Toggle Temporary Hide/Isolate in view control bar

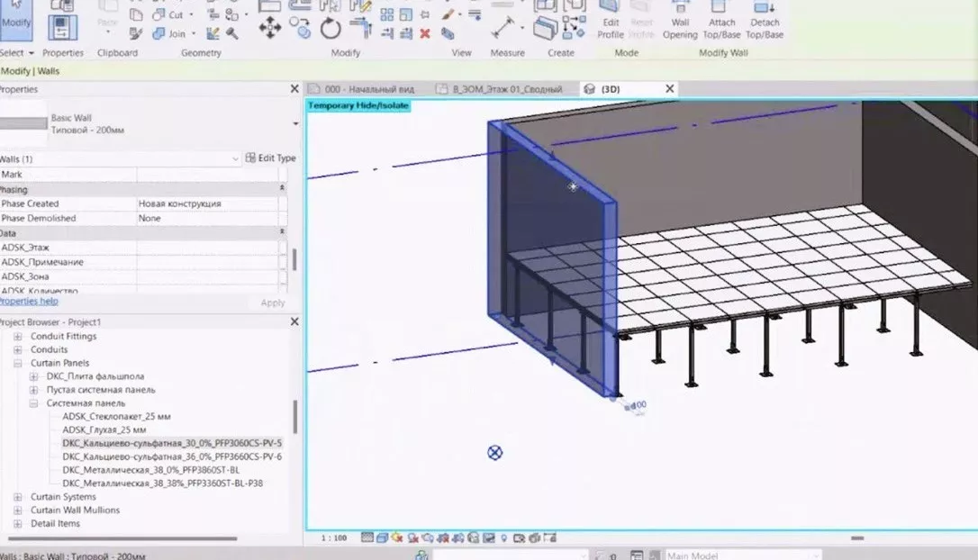click(x=473, y=537)
